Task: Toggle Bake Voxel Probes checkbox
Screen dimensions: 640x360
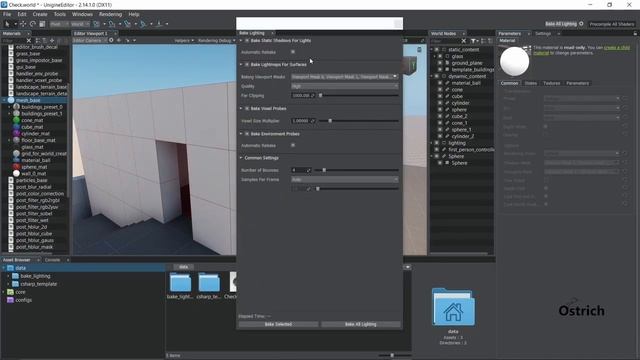Action: point(247,109)
